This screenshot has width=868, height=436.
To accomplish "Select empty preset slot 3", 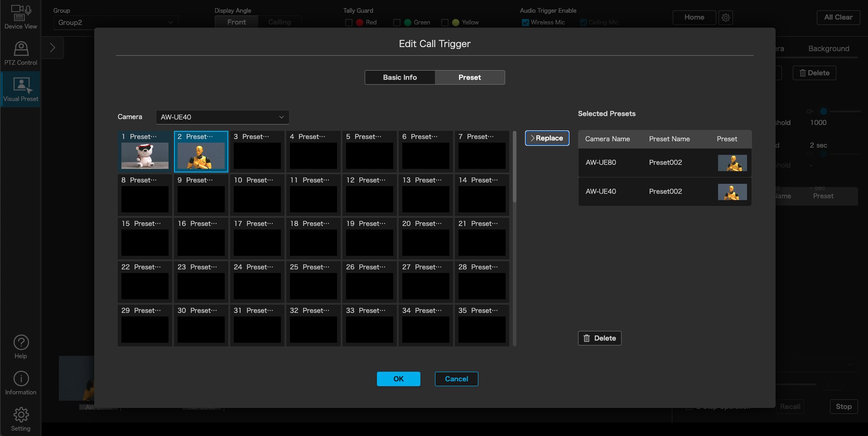I will click(257, 152).
